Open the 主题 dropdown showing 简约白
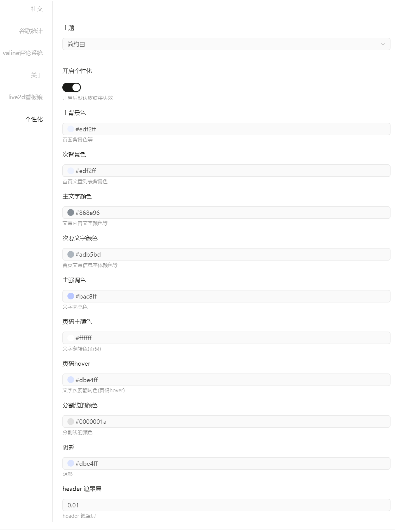This screenshot has height=532, width=395. click(x=226, y=44)
